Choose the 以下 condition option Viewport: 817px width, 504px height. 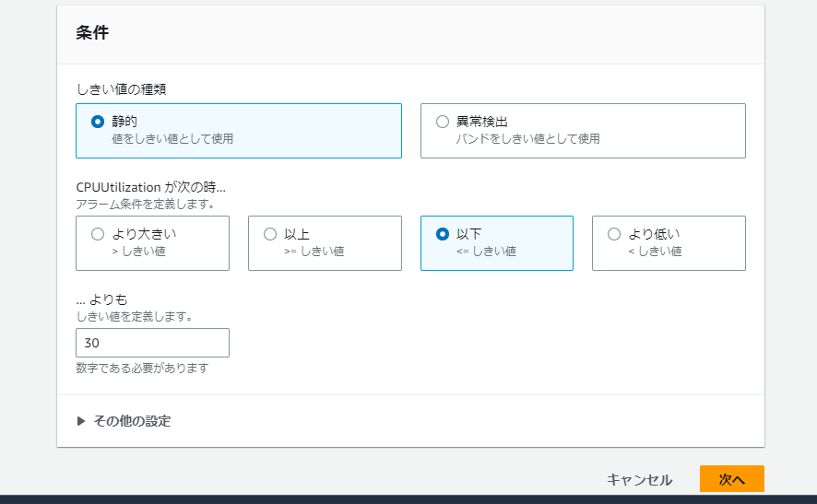(443, 234)
